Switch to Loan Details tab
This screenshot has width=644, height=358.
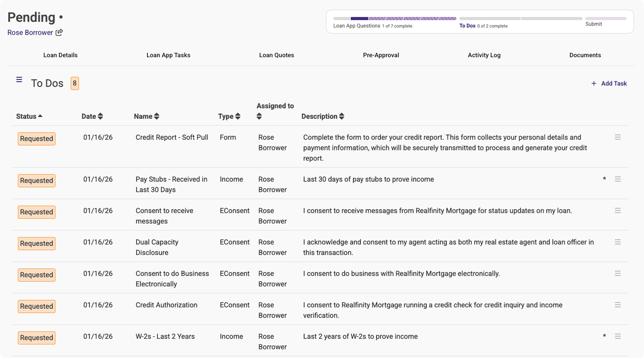60,55
